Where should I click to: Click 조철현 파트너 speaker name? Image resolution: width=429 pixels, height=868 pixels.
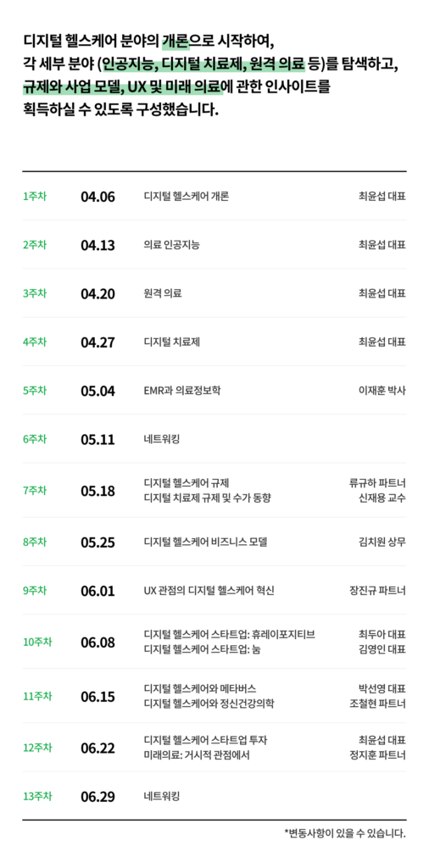[x=378, y=704]
